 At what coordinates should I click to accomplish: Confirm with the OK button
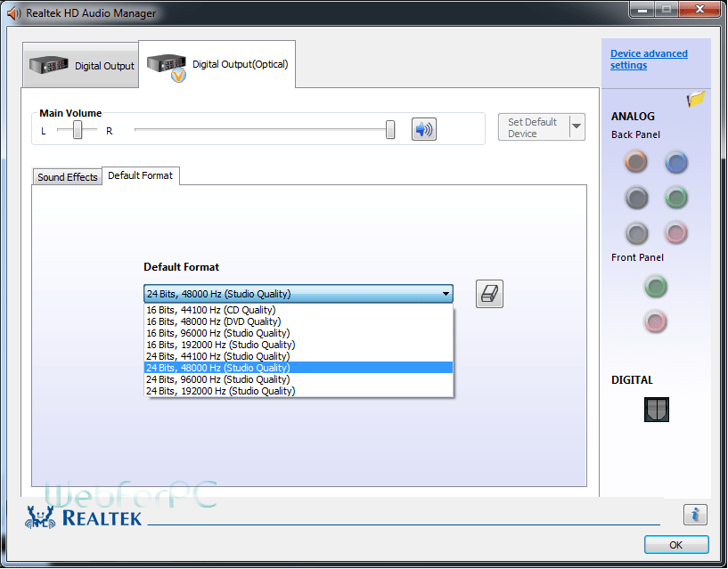(676, 545)
